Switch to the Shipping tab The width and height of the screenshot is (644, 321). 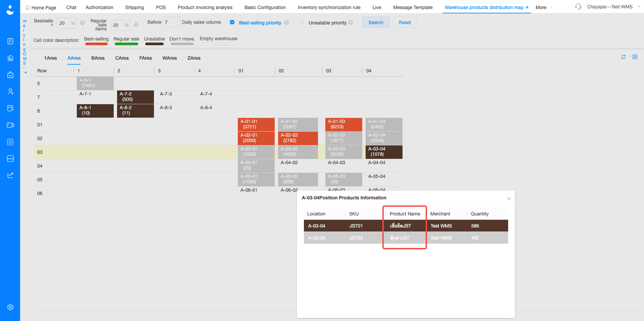(x=135, y=7)
